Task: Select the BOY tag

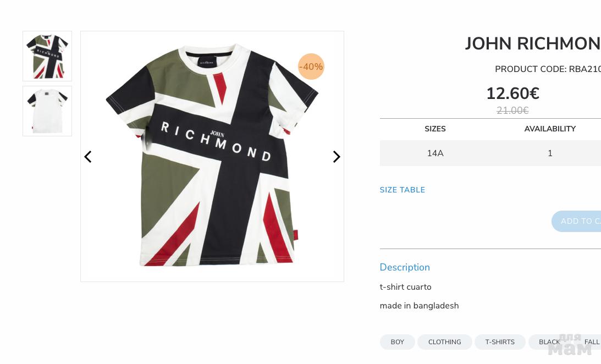Action: click(397, 342)
